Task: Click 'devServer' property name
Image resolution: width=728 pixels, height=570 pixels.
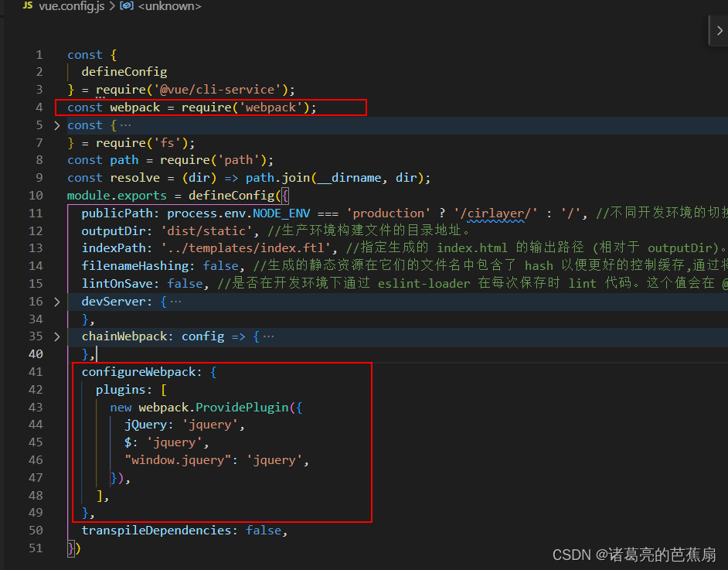Action: point(114,302)
